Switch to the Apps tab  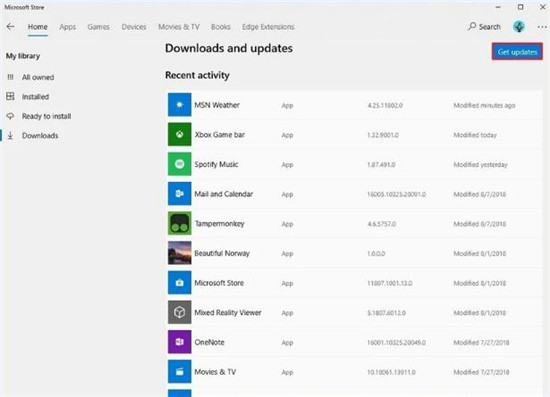tap(68, 27)
